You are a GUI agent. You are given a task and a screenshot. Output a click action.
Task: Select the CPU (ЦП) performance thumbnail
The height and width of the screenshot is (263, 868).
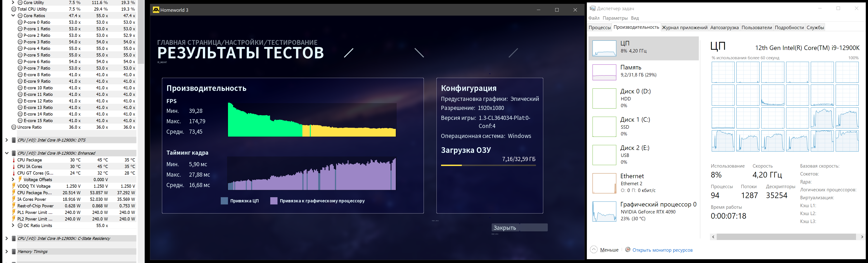point(604,48)
